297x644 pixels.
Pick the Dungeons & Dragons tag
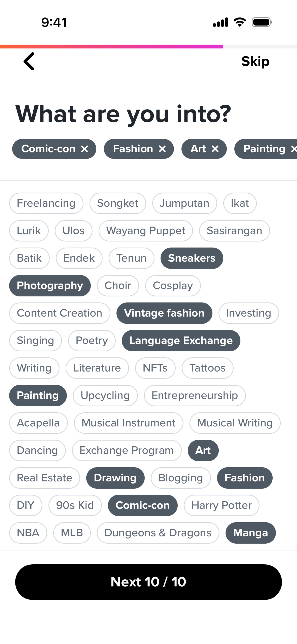(x=158, y=533)
